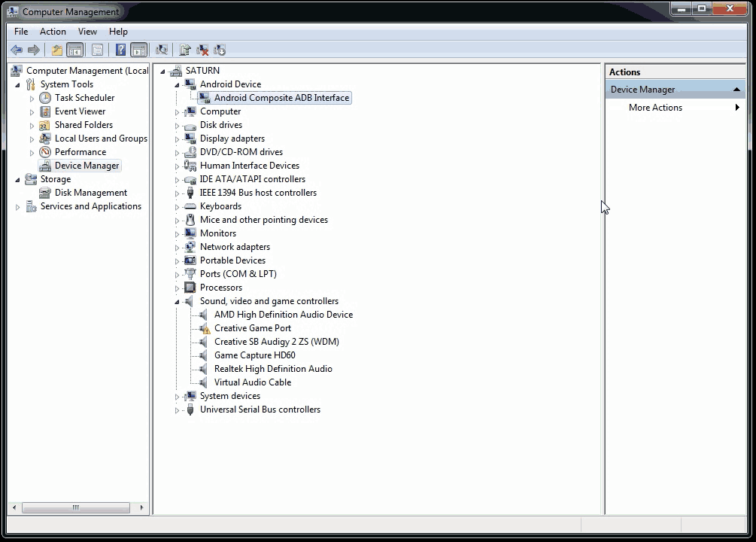Click the Properties toolbar icon

tap(97, 50)
